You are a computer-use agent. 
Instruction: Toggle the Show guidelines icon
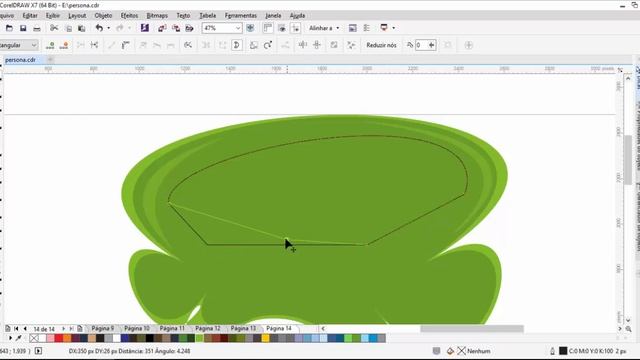pos(296,28)
